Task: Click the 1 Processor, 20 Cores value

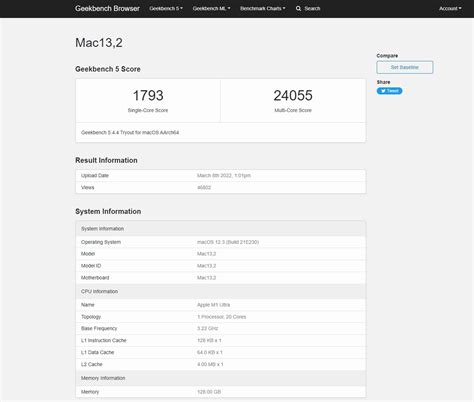Action: [221, 317]
